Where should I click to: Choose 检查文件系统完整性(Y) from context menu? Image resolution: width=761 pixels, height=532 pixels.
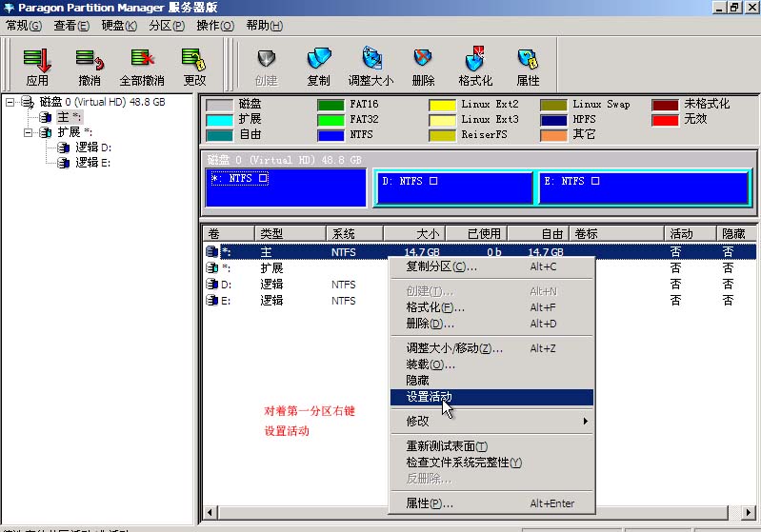491,463
